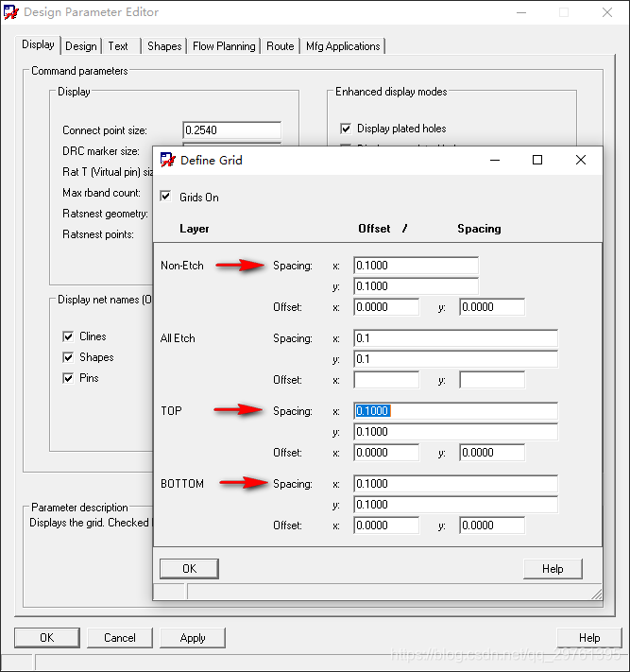The width and height of the screenshot is (630, 672).
Task: Click the TOP spacing x input field
Action: (455, 411)
